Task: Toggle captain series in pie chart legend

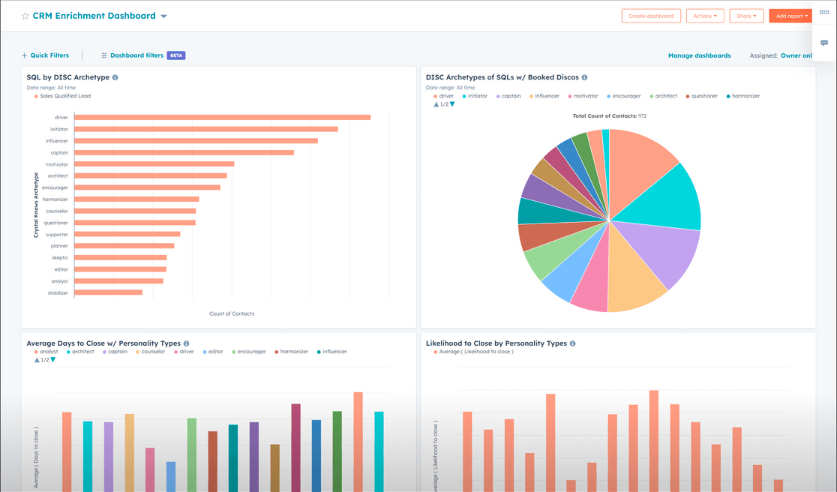Action: click(508, 96)
